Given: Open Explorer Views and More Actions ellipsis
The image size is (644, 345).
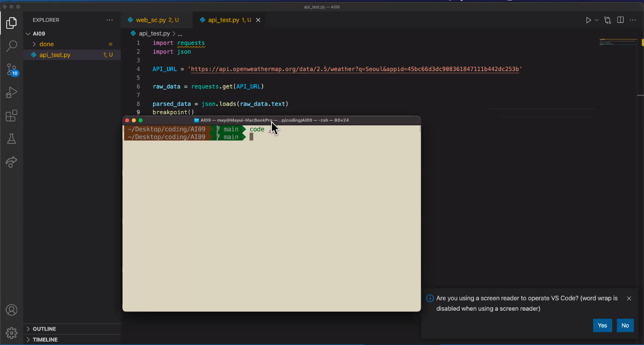Looking at the screenshot, I should [x=110, y=20].
